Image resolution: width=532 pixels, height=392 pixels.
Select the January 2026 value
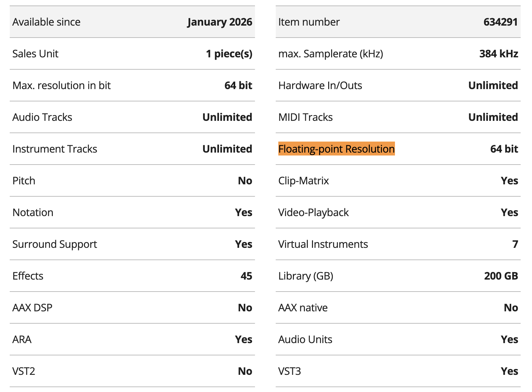[x=220, y=22]
